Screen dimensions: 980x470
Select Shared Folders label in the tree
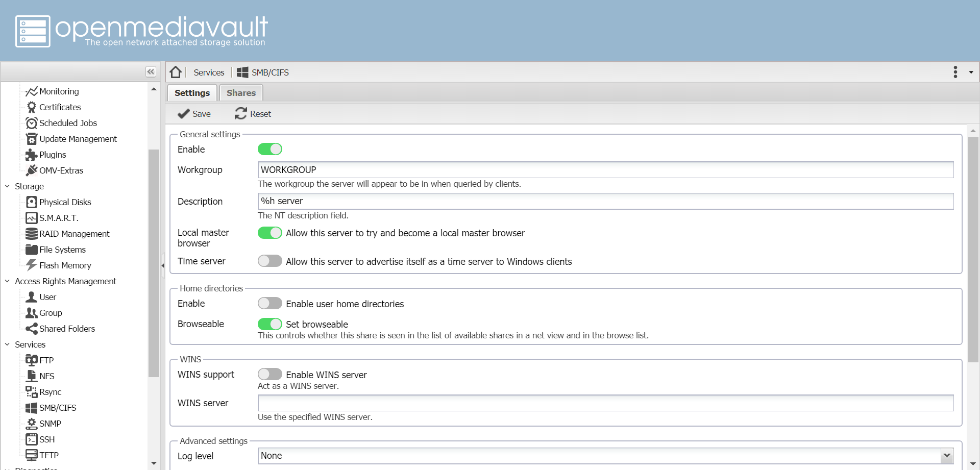tap(67, 329)
